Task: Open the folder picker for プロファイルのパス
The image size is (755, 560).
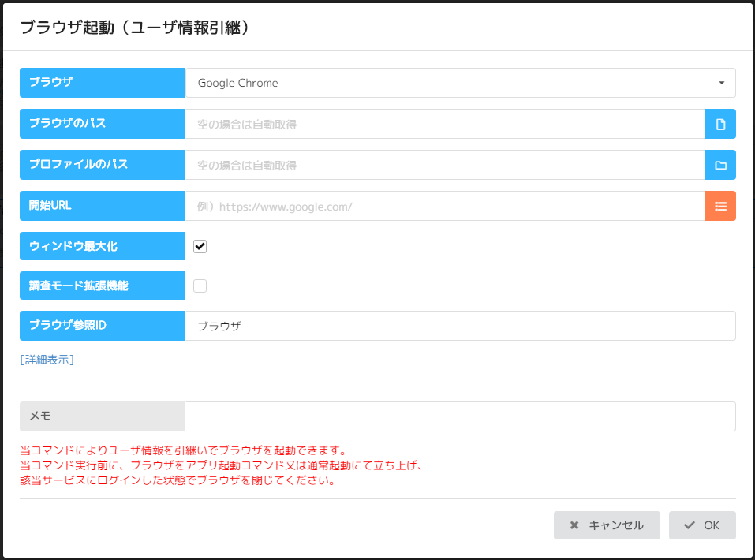Action: (x=720, y=165)
